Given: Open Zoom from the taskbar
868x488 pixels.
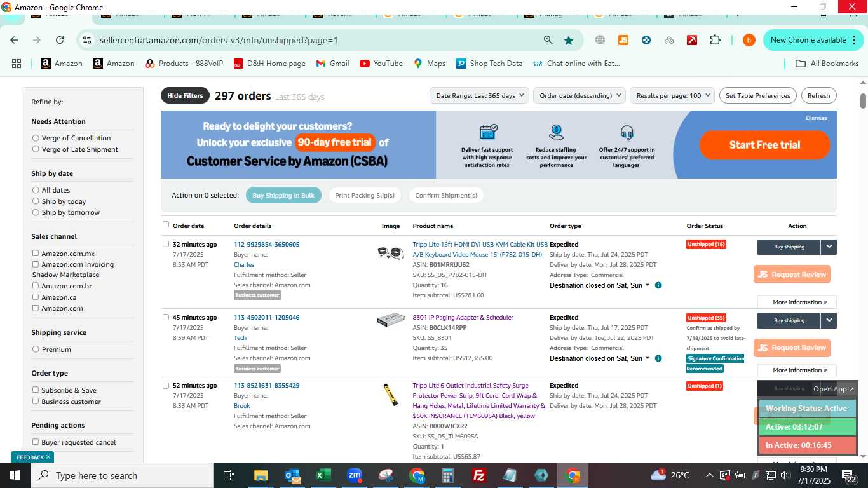Looking at the screenshot, I should coord(355,475).
